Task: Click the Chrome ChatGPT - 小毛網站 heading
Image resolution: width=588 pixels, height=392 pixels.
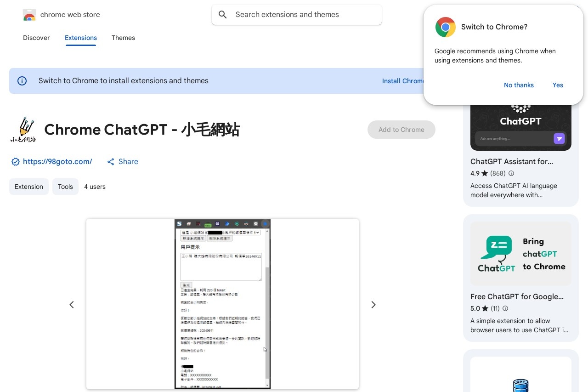Action: [142, 130]
